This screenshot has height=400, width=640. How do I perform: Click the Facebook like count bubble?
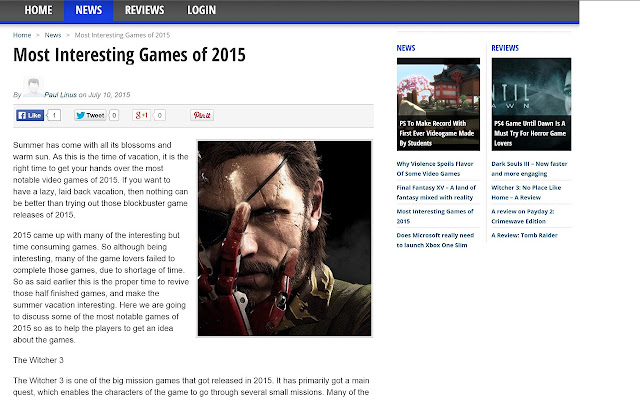click(x=54, y=115)
